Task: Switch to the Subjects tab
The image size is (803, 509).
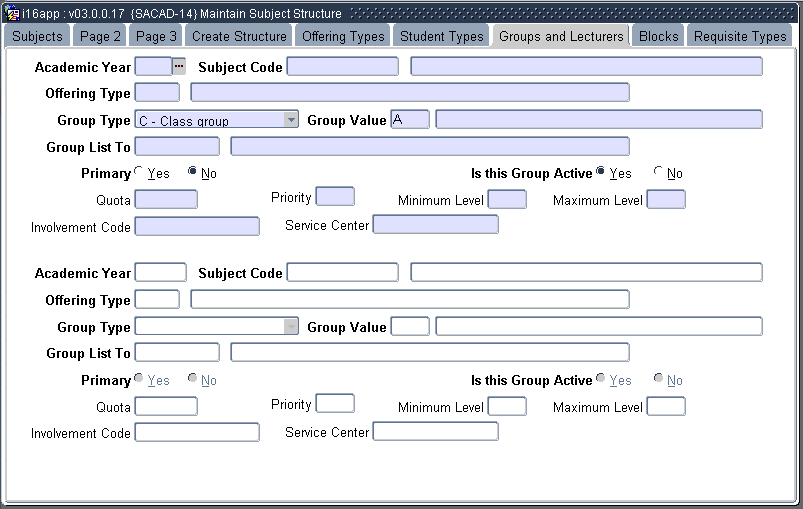Action: 38,36
